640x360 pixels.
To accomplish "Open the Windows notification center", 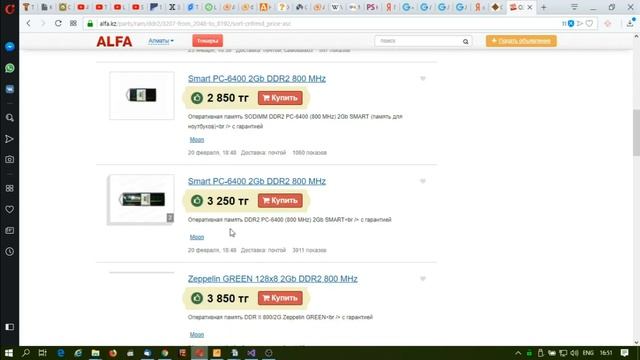I will click(624, 353).
